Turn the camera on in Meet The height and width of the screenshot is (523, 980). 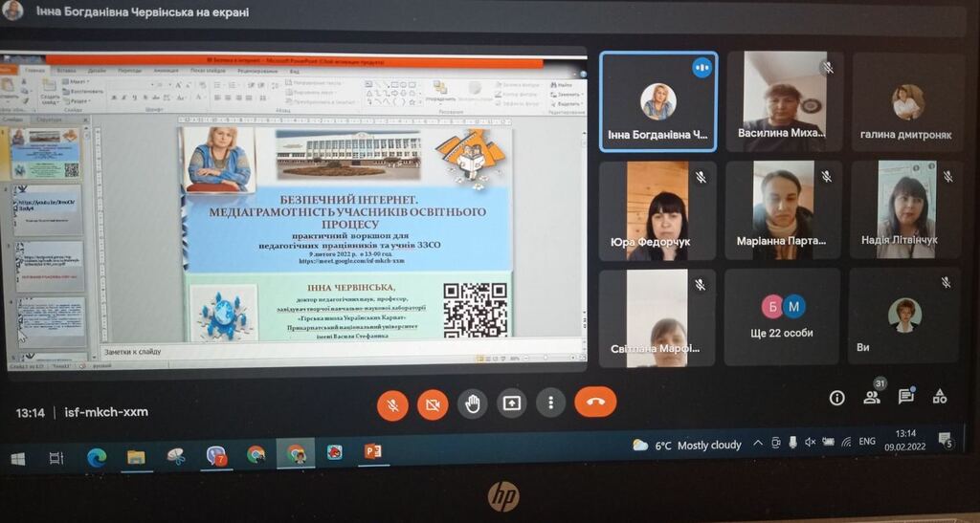[433, 404]
